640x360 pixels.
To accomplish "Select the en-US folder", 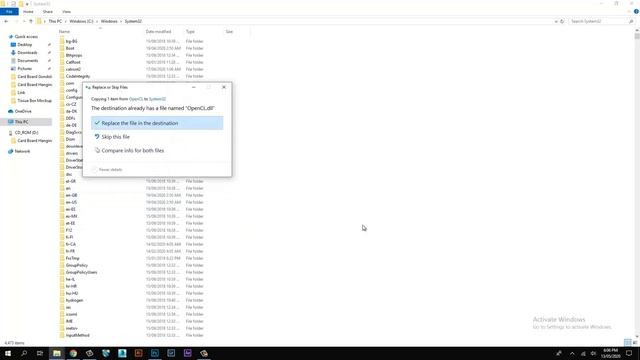I will (x=71, y=202).
